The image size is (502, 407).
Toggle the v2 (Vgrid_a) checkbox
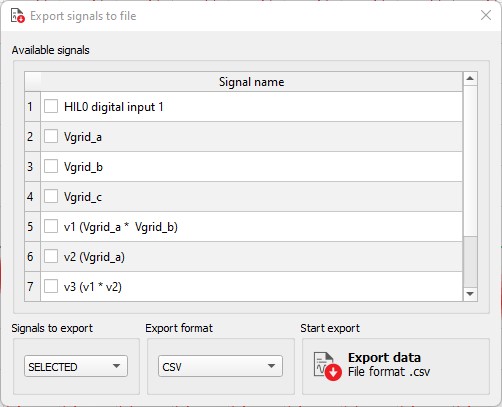51,256
